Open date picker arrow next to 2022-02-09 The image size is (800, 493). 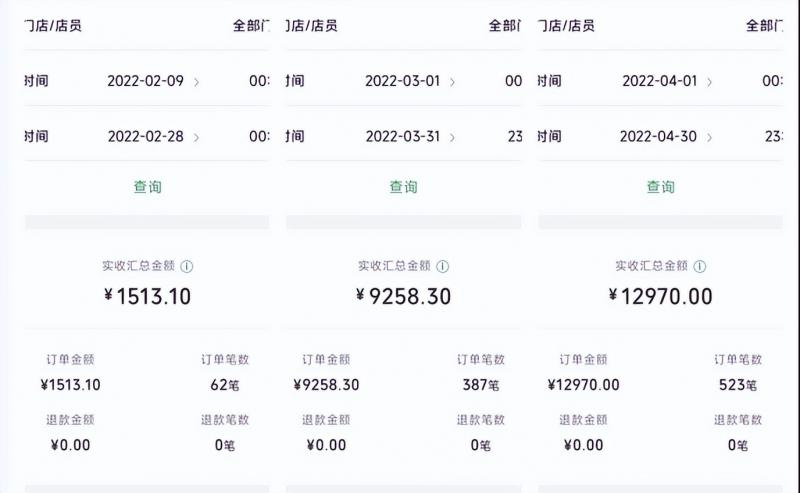[196, 82]
